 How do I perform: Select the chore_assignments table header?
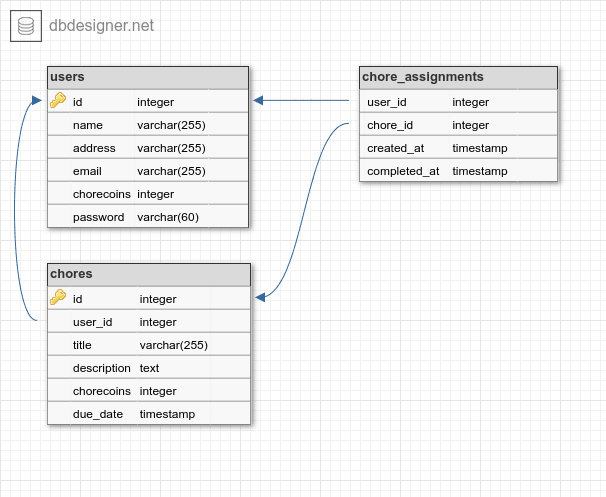coord(458,77)
